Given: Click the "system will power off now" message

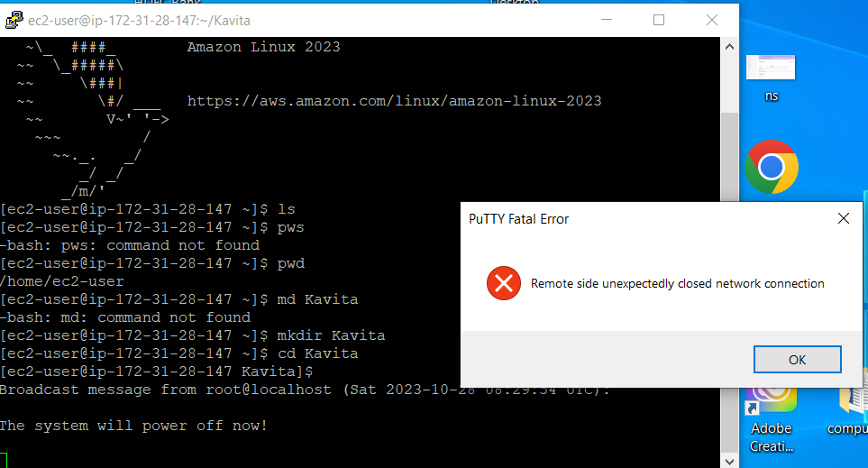Looking at the screenshot, I should pyautogui.click(x=133, y=426).
